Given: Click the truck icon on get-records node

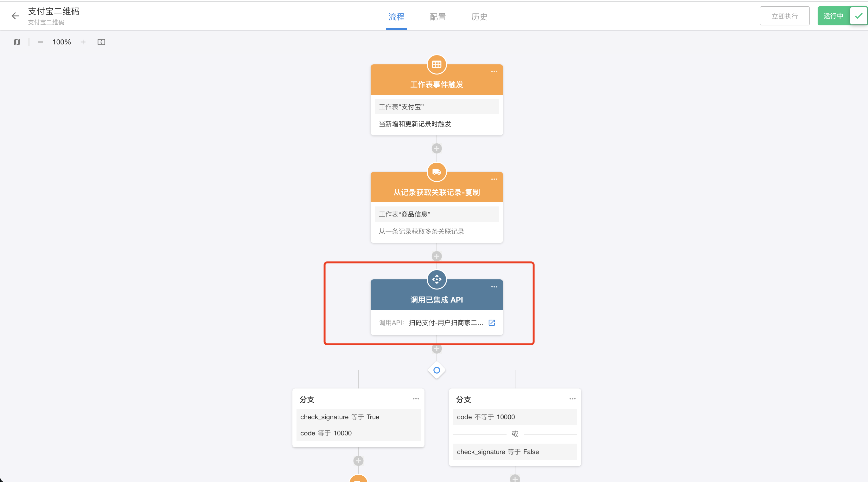Looking at the screenshot, I should coord(436,172).
